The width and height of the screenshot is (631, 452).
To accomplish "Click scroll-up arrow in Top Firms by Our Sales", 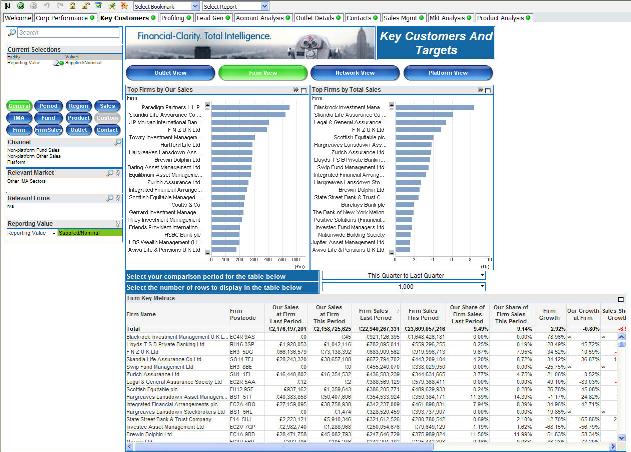I will click(207, 105).
